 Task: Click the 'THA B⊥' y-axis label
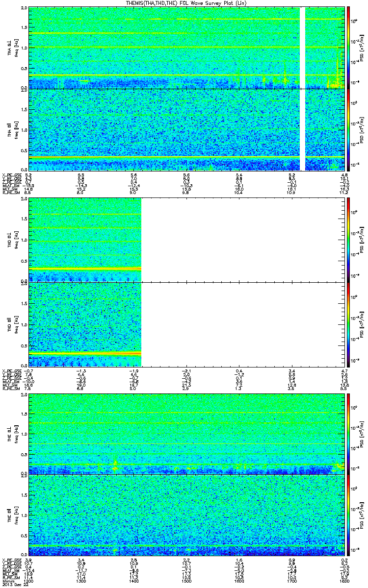[10, 48]
